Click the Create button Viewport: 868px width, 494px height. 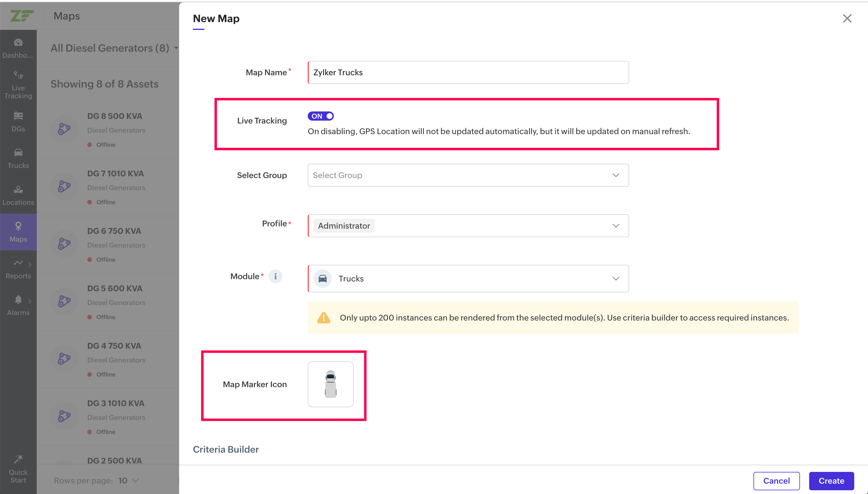[x=831, y=481]
